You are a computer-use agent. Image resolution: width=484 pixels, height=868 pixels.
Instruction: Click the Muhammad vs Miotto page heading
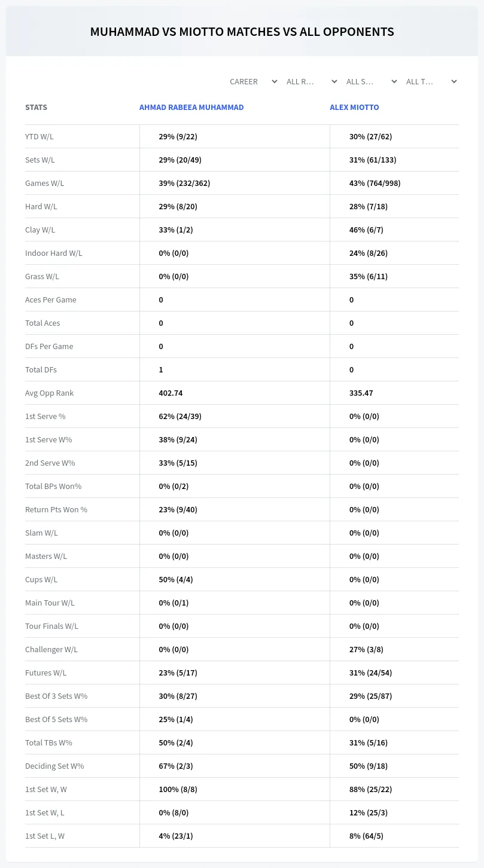(242, 32)
